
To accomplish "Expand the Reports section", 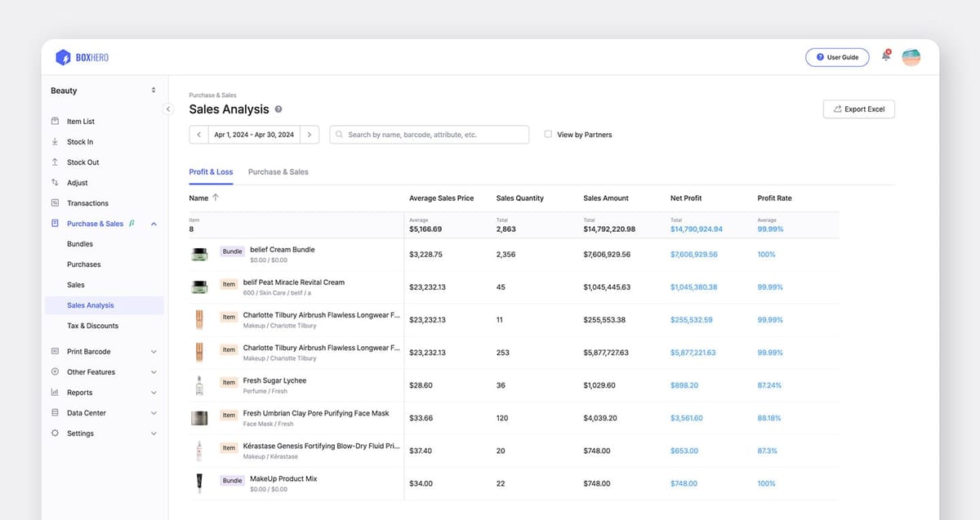I will point(155,392).
